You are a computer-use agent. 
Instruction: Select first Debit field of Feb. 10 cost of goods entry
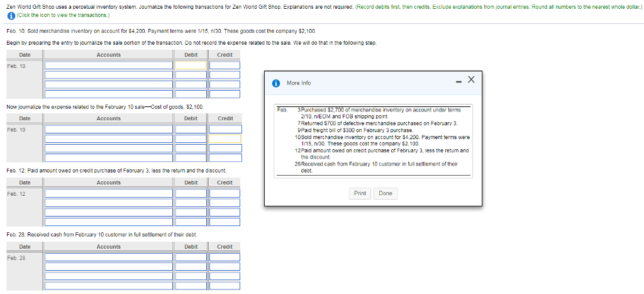[x=191, y=129]
